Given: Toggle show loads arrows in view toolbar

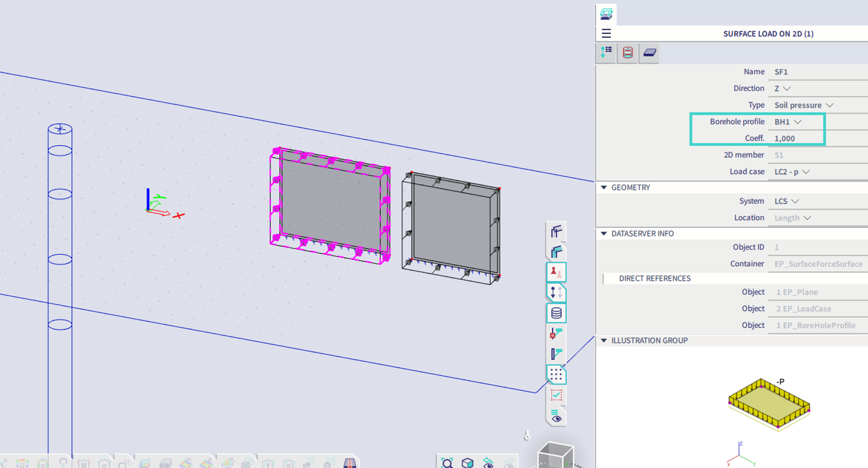Looking at the screenshot, I should (556, 292).
